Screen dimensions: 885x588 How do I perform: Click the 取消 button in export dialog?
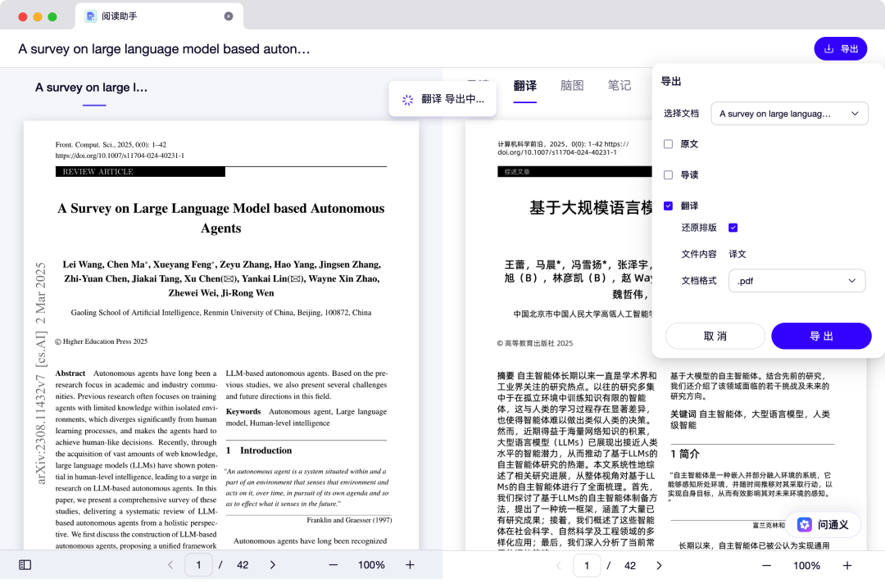tap(715, 337)
